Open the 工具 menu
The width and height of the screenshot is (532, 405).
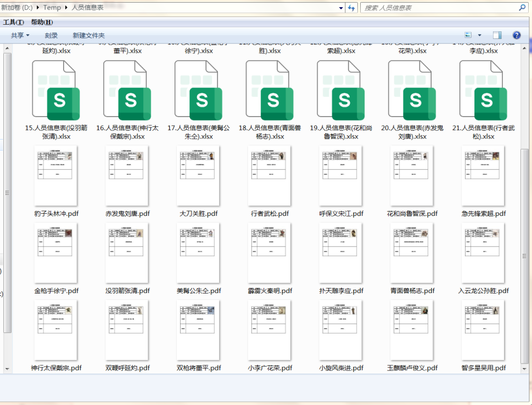pos(12,22)
